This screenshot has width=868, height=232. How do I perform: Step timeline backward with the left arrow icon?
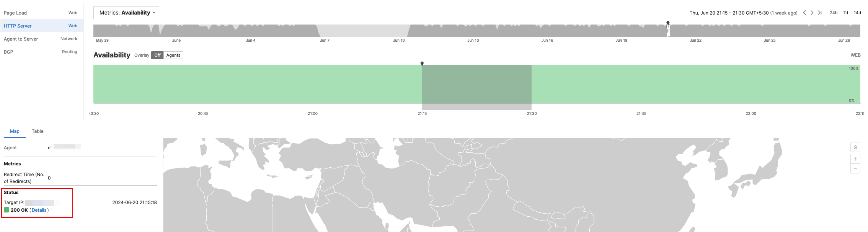(x=804, y=12)
